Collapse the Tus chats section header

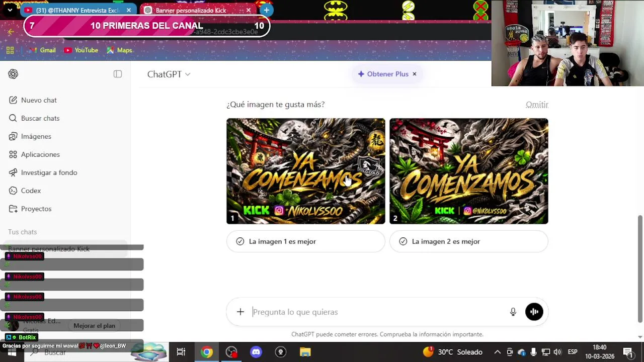tap(22, 232)
